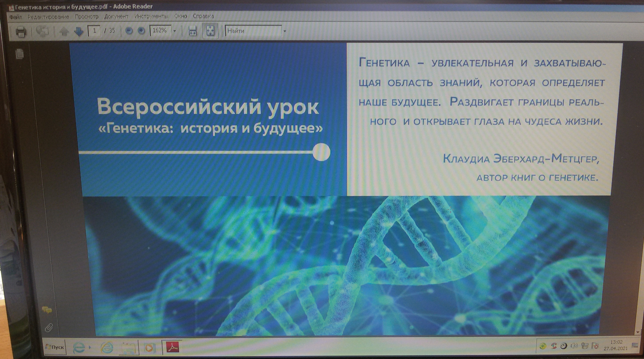Image resolution: width=644 pixels, height=359 pixels.
Task: Click the network tray icon
Action: click(585, 346)
